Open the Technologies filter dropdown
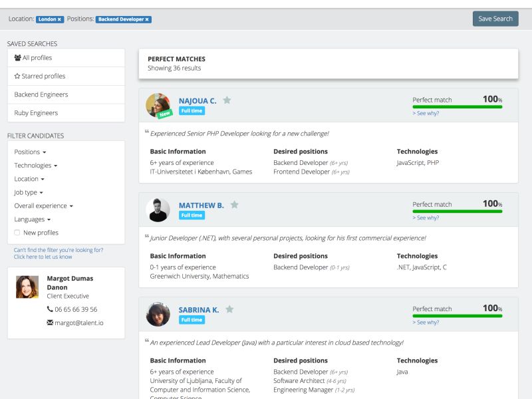 click(36, 166)
